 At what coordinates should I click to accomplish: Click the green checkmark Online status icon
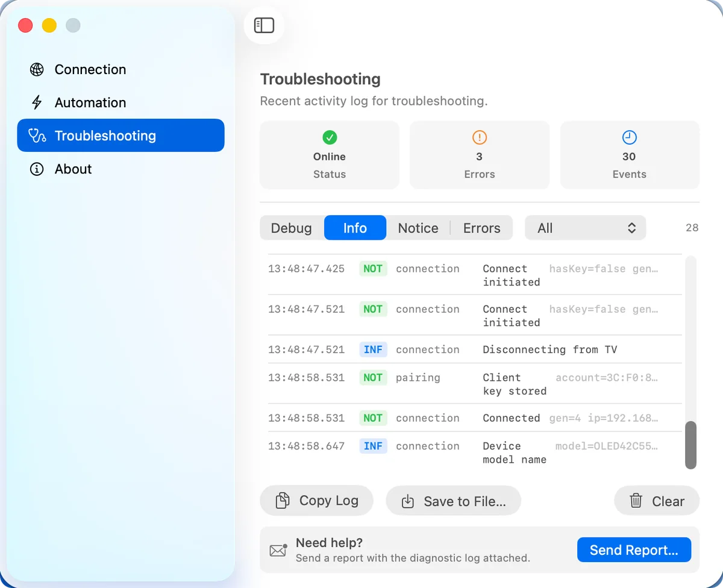tap(330, 138)
